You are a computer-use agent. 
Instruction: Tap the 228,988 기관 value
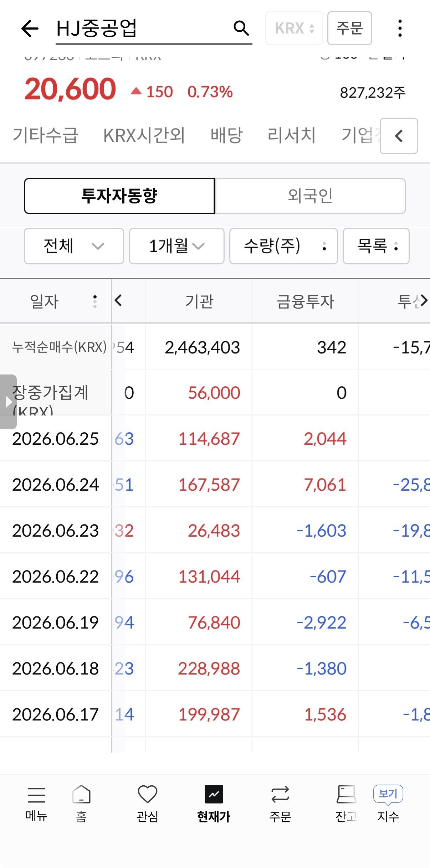209,668
